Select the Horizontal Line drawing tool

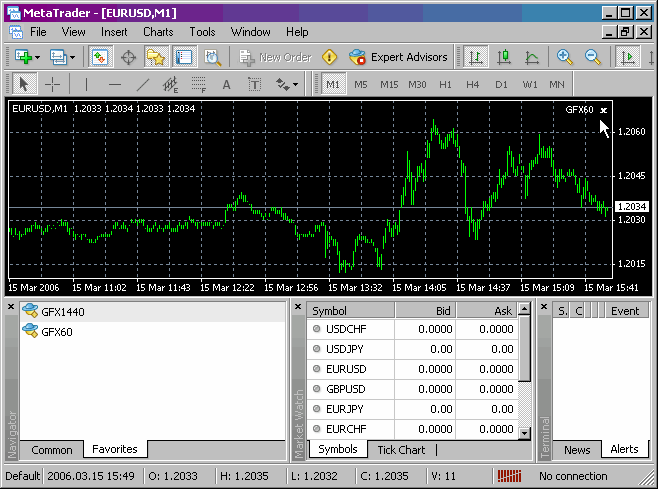point(115,84)
